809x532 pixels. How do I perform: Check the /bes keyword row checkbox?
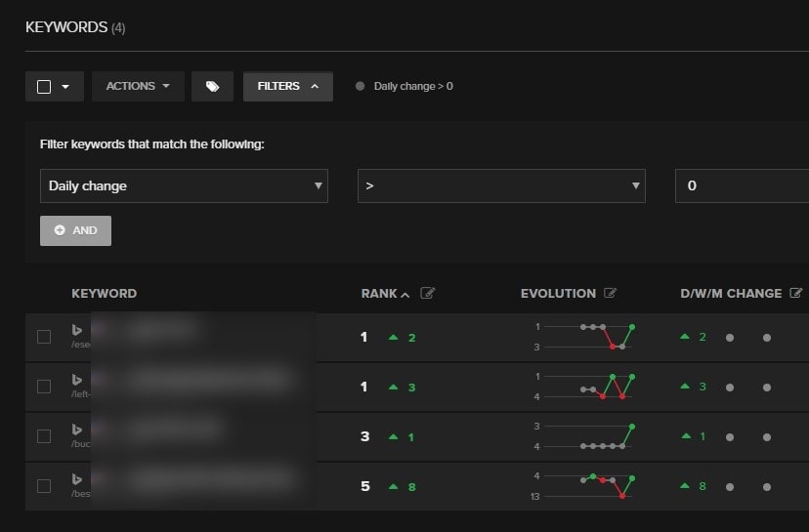(44, 486)
